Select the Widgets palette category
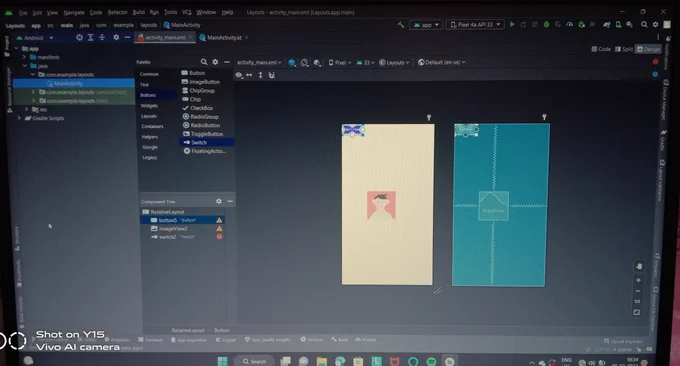This screenshot has height=366, width=680. [149, 106]
